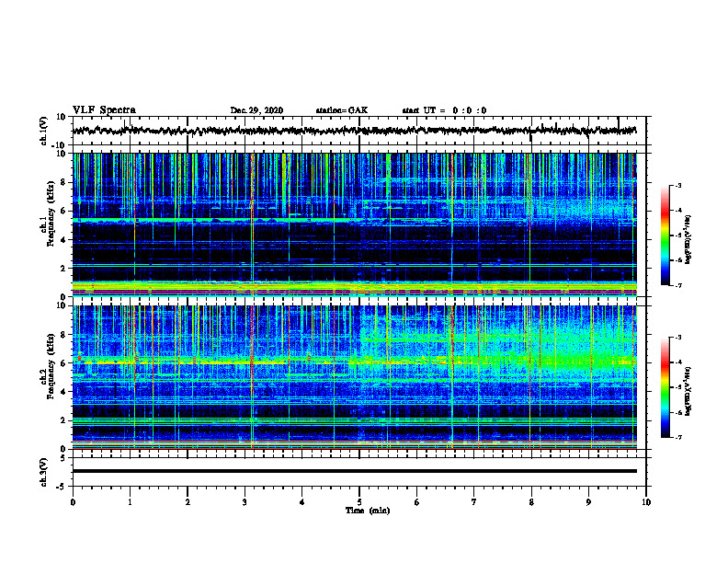728x563 pixels.
Task: Click the "8" kHz tick on ch.1 frequency axis
Action: tap(64, 182)
